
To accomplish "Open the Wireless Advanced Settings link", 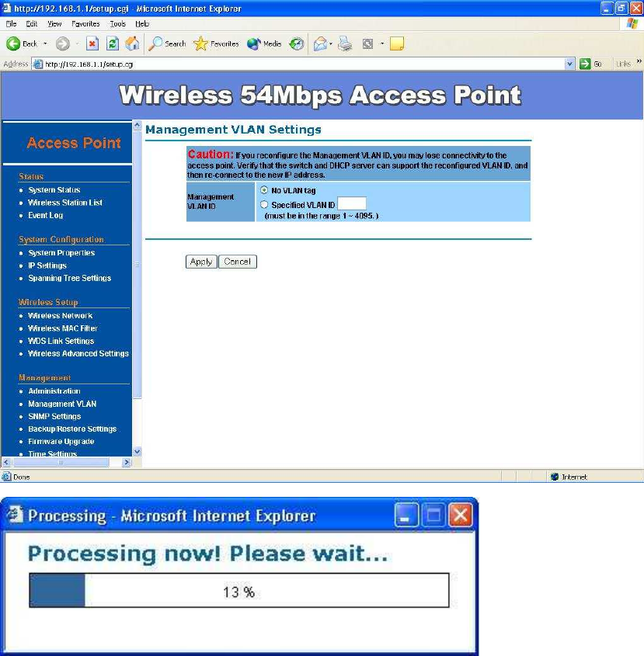I will click(x=78, y=353).
